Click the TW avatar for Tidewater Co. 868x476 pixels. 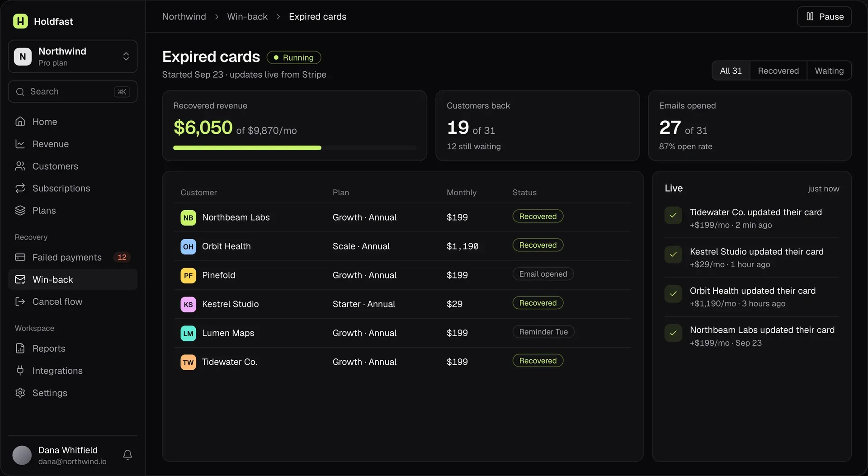(x=188, y=362)
